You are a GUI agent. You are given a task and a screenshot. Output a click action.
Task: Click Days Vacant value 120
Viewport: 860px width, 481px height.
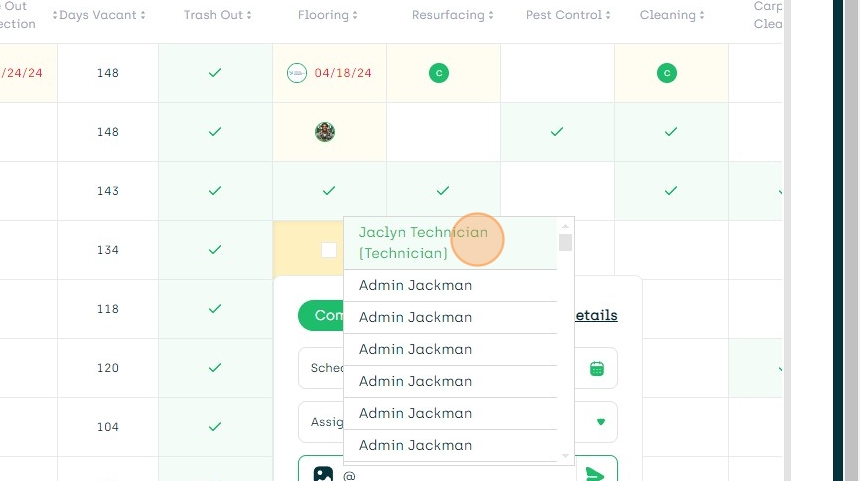click(108, 368)
